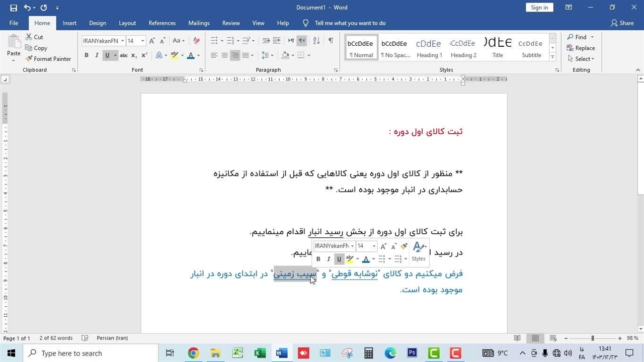Open the ribbon font name dropdown IRANYekanFN
Viewport: 644px width, 362px height.
tap(122, 41)
